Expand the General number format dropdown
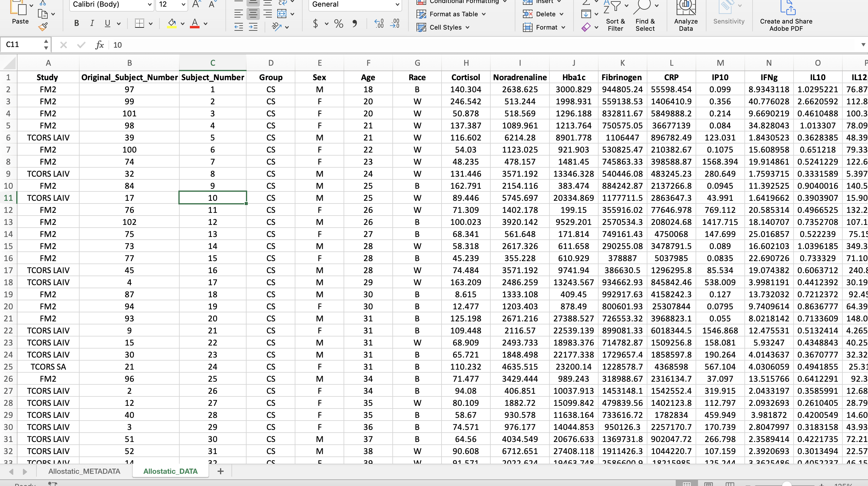This screenshot has height=486, width=868. 397,5
